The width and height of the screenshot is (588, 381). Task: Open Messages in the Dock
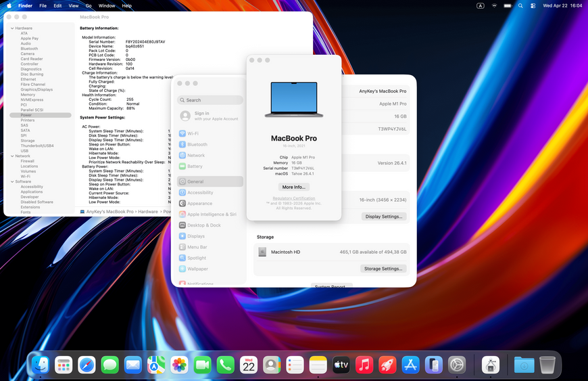click(x=110, y=365)
